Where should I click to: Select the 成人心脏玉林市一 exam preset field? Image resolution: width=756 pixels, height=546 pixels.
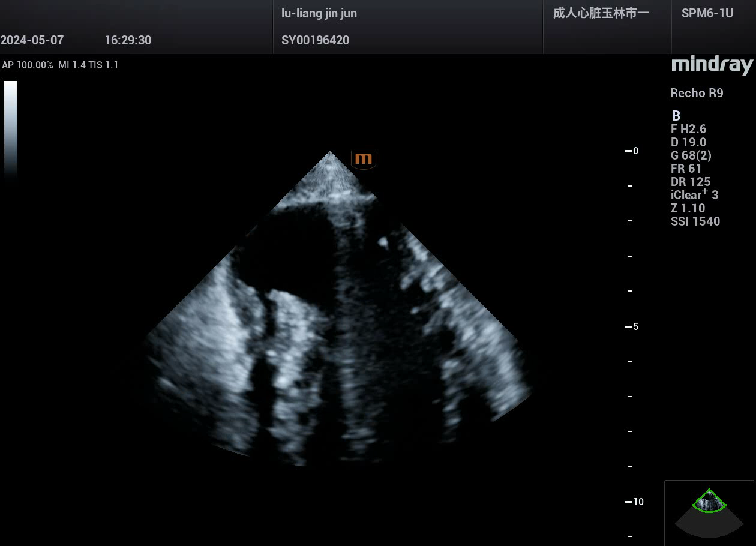(x=601, y=13)
